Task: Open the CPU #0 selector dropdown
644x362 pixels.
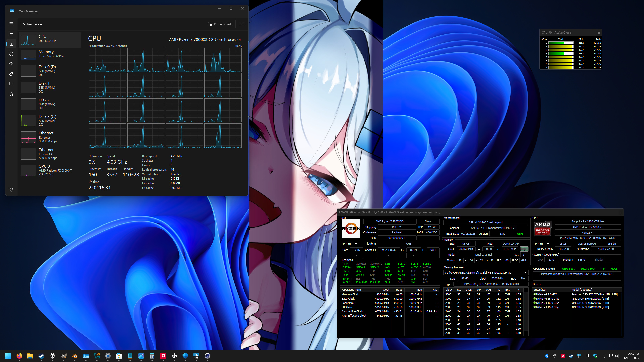Action: point(350,244)
